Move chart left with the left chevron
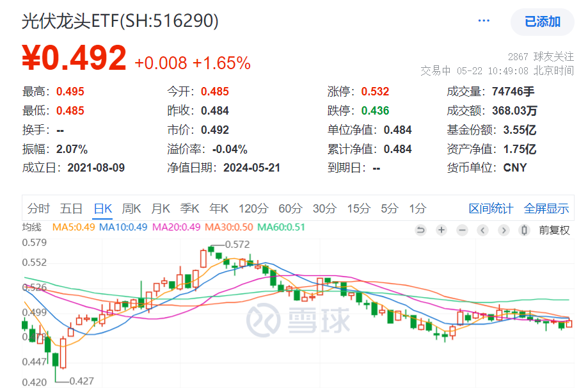 483,230
